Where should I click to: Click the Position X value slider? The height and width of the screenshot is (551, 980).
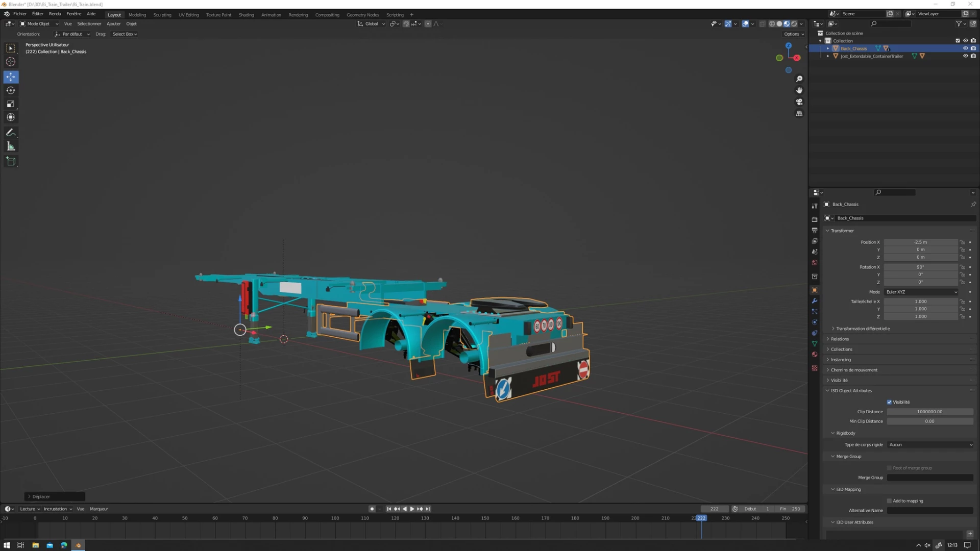click(x=920, y=242)
